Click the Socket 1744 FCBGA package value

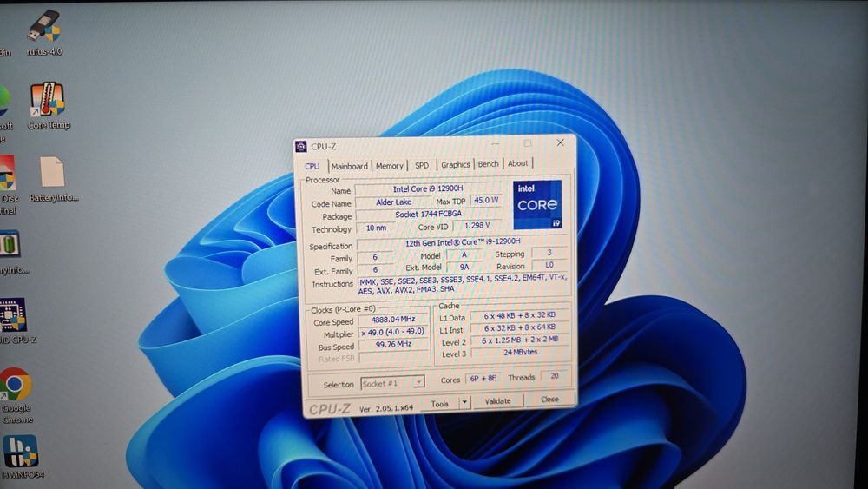[x=428, y=215]
